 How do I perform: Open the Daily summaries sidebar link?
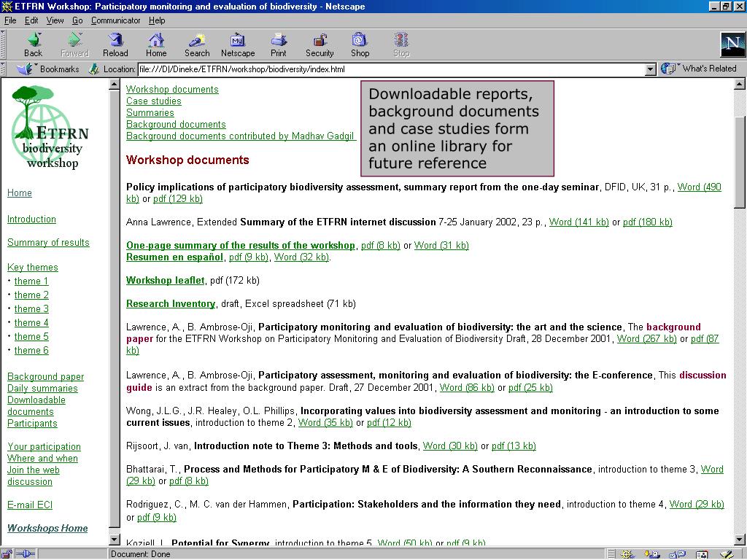[x=42, y=388]
